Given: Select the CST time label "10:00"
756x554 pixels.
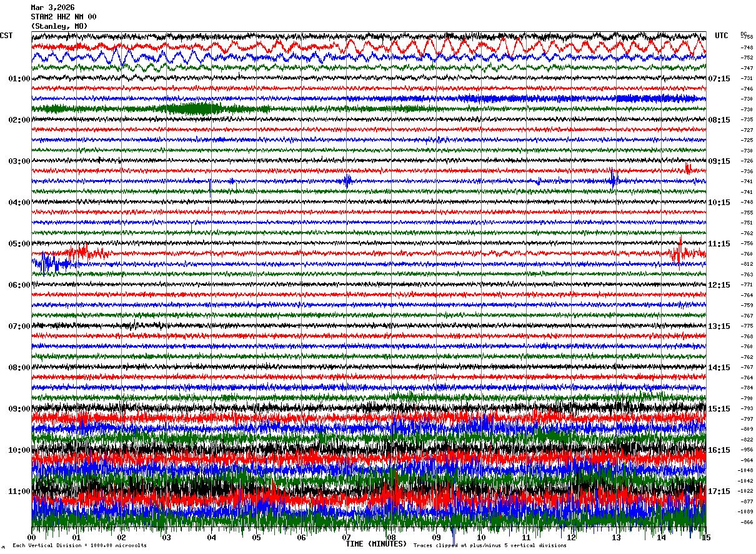Looking at the screenshot, I should pos(19,450).
